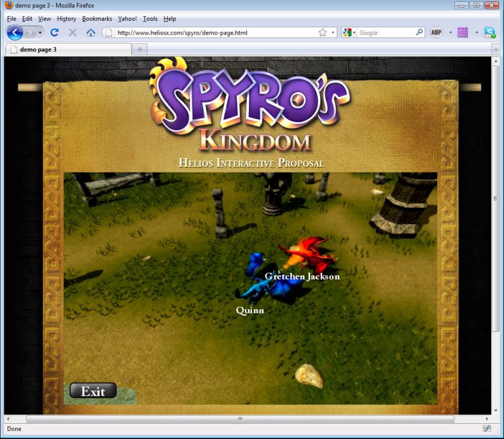Click the Skype toolbar icon

(x=490, y=33)
